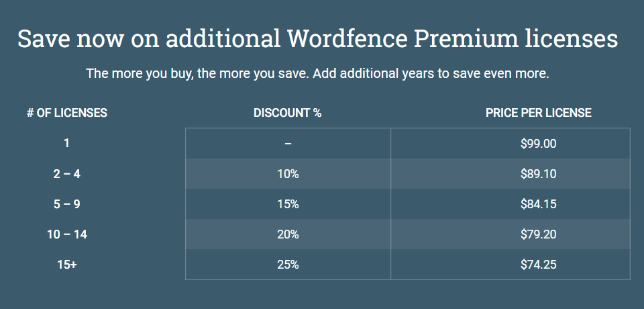Select the '10 – 14' licenses row label
The width and height of the screenshot is (644, 309).
coord(67,234)
